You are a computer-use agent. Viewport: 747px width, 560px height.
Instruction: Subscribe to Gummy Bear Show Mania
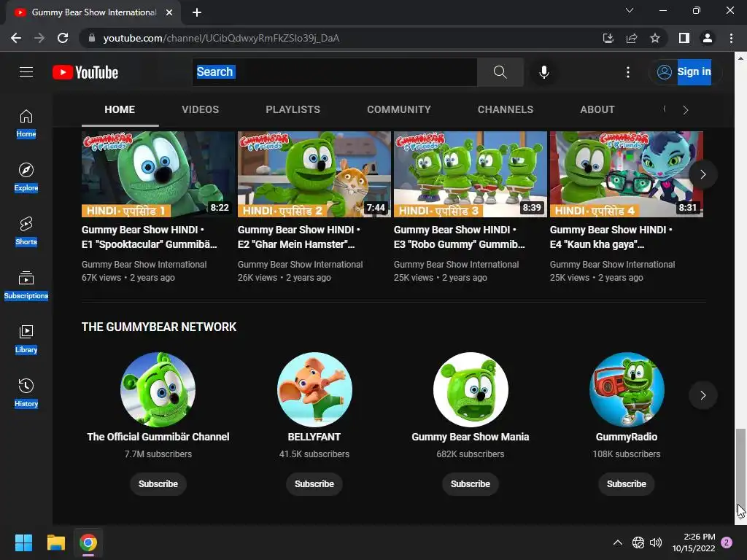tap(471, 484)
